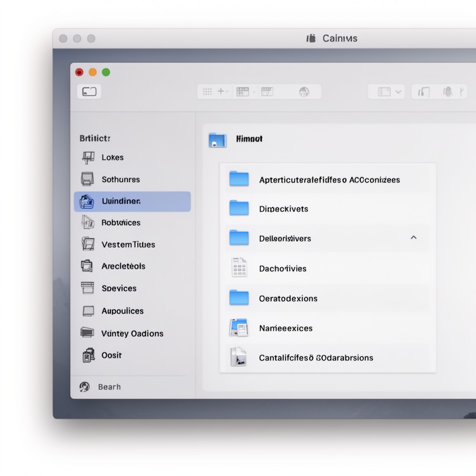Minimize inner window with yellow button
Viewport: 476px width, 476px height.
pos(93,72)
